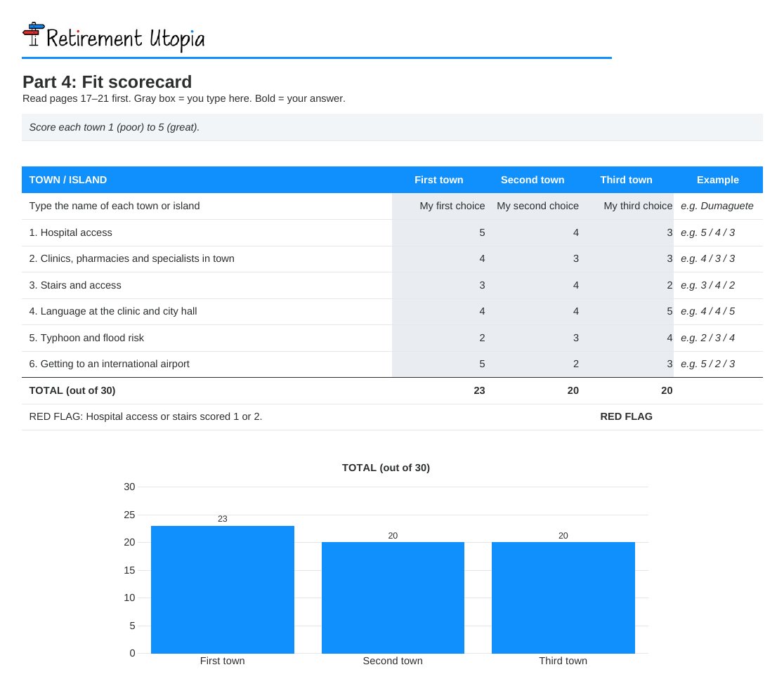This screenshot has height=686, width=784.
Task: Select First town Language score cell
Action: click(x=440, y=311)
